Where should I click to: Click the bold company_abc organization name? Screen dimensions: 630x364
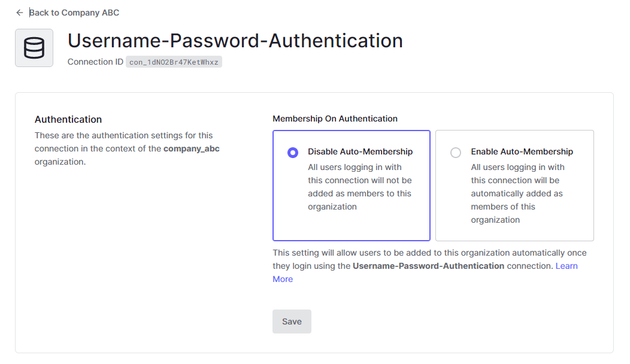click(x=192, y=148)
